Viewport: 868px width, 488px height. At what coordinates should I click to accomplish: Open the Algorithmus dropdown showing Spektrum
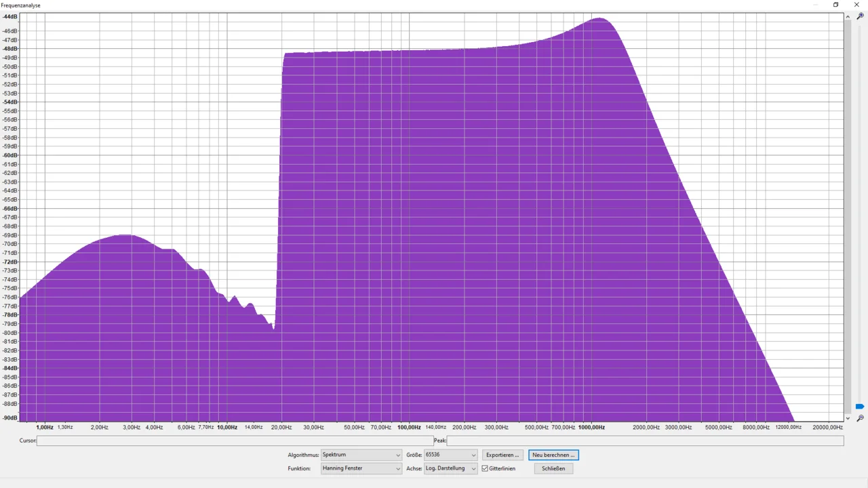coord(361,455)
